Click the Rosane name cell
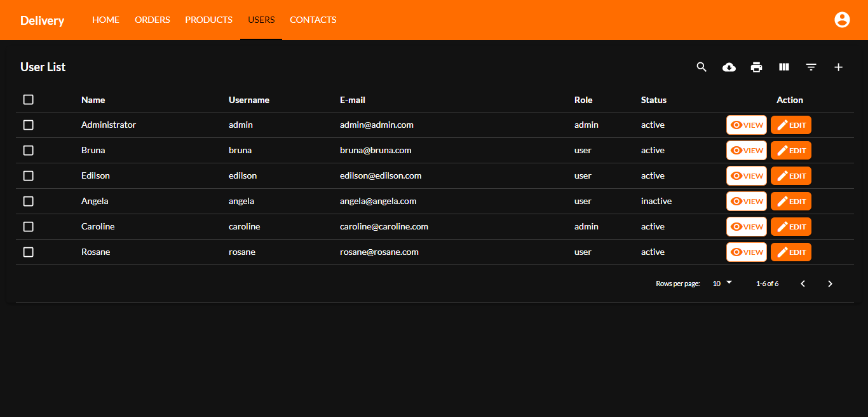 (96, 252)
